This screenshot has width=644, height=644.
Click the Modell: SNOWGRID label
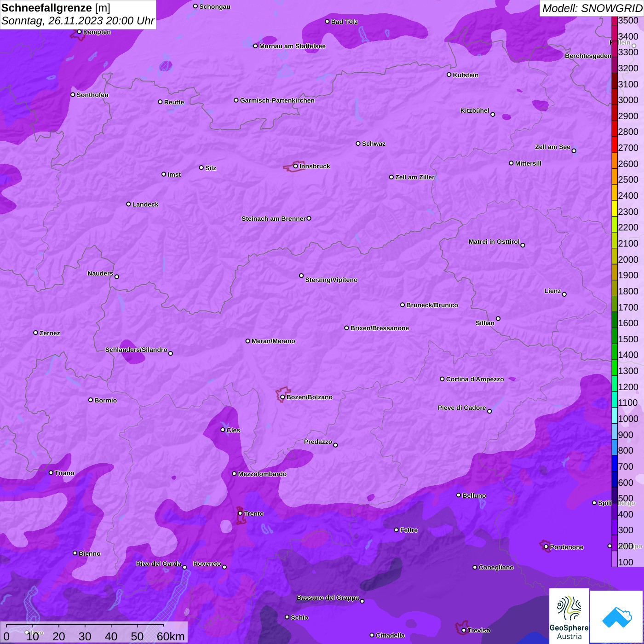[592, 8]
